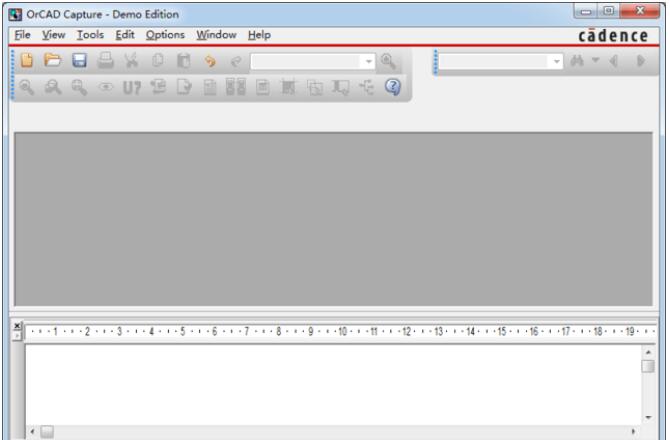Click the search Next right arrow
This screenshot has width=670, height=440.
[641, 61]
